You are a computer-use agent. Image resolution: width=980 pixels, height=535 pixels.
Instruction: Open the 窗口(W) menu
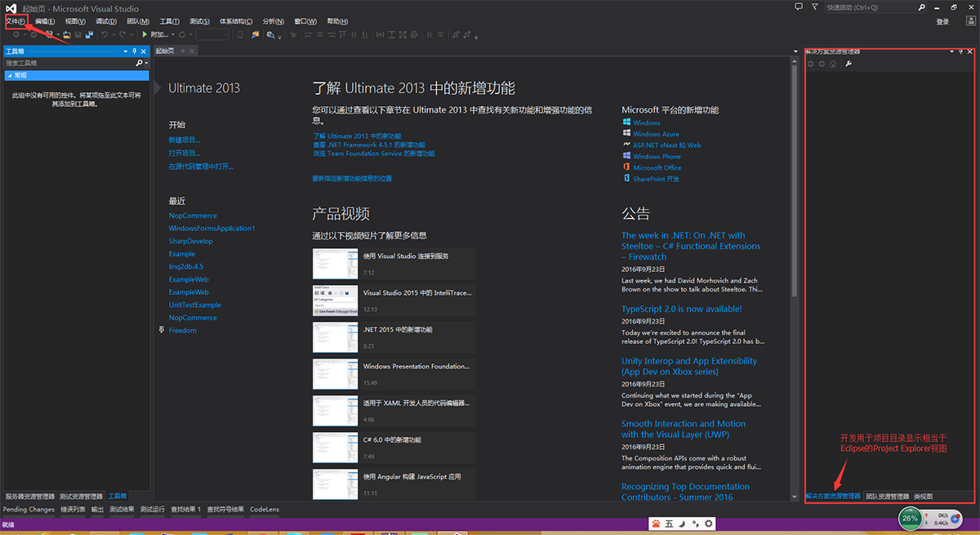coord(305,21)
